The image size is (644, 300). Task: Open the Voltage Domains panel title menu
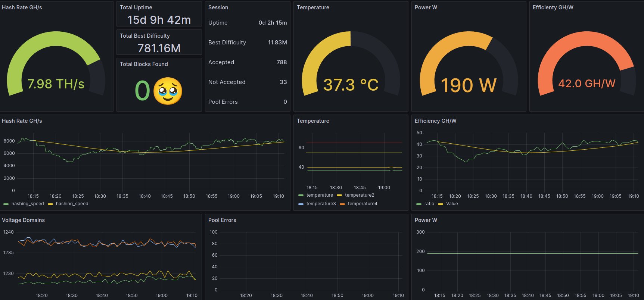[x=23, y=220]
